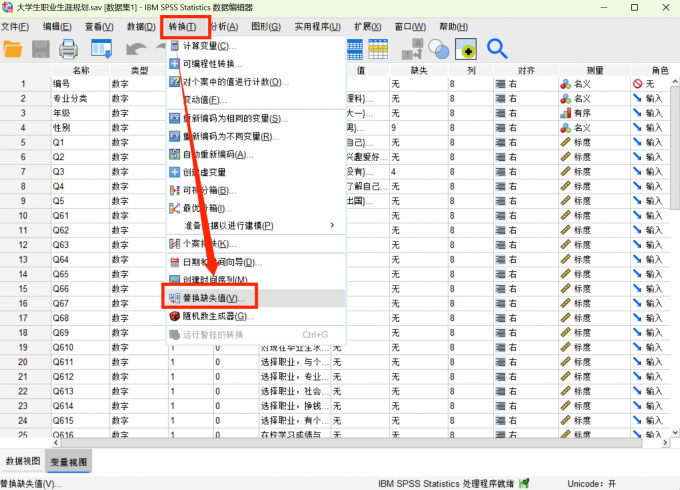
Task: Click the blue data grid toolbar icon
Action: (x=354, y=49)
